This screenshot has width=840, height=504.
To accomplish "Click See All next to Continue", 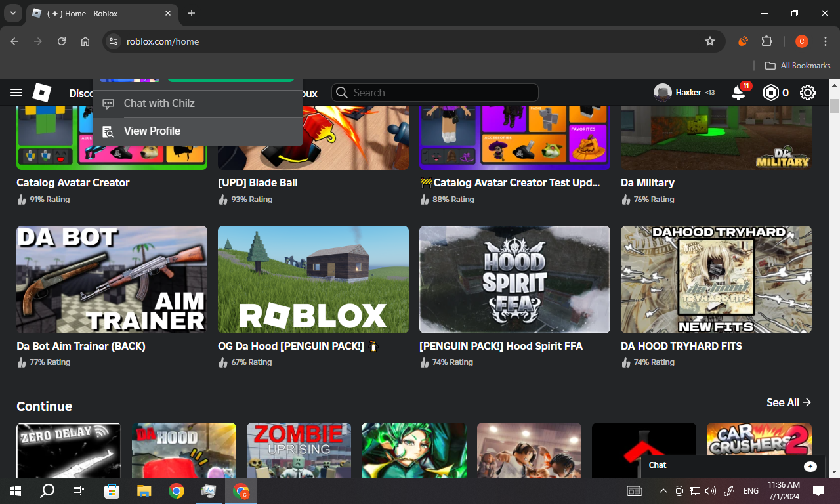I will 789,402.
